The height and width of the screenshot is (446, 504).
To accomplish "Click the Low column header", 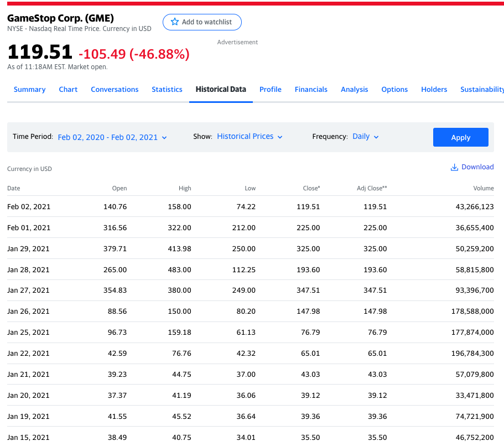I will coord(250,188).
